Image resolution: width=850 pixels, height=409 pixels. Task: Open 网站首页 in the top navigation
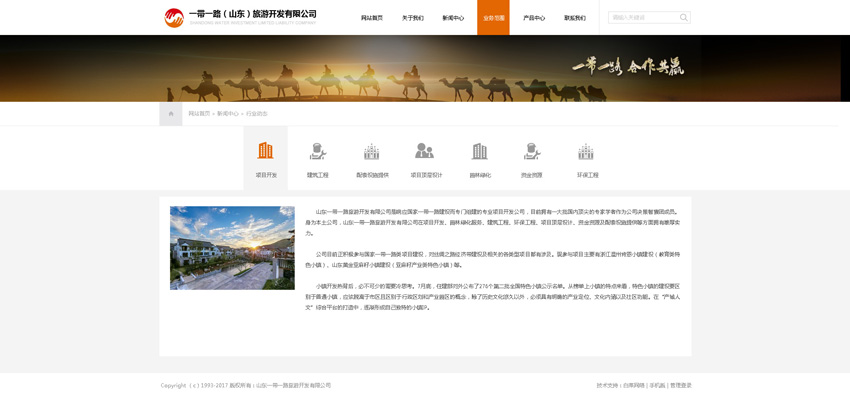(371, 18)
